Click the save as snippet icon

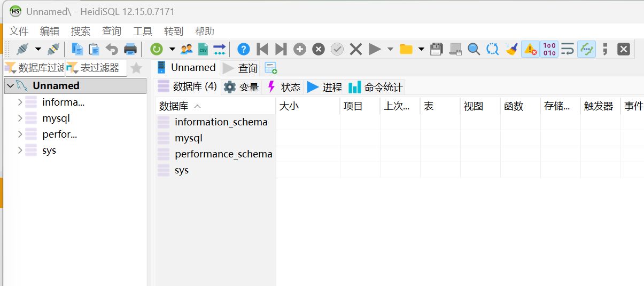tap(455, 49)
